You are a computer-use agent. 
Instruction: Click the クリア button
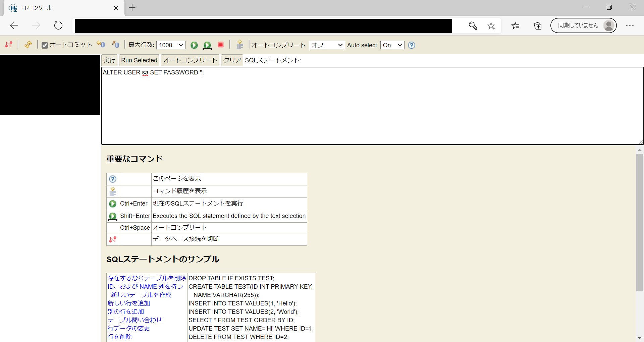[232, 60]
